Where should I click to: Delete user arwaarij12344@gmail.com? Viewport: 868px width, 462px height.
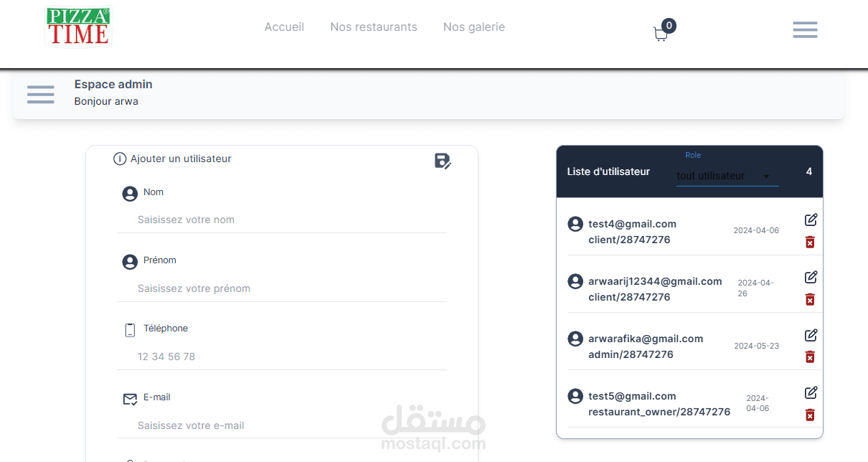[x=810, y=299]
